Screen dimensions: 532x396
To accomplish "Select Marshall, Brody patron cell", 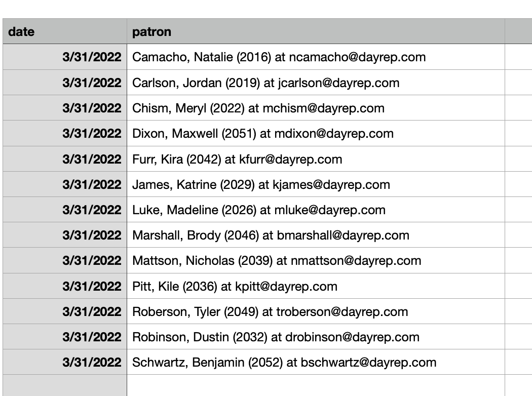I will coord(271,235).
